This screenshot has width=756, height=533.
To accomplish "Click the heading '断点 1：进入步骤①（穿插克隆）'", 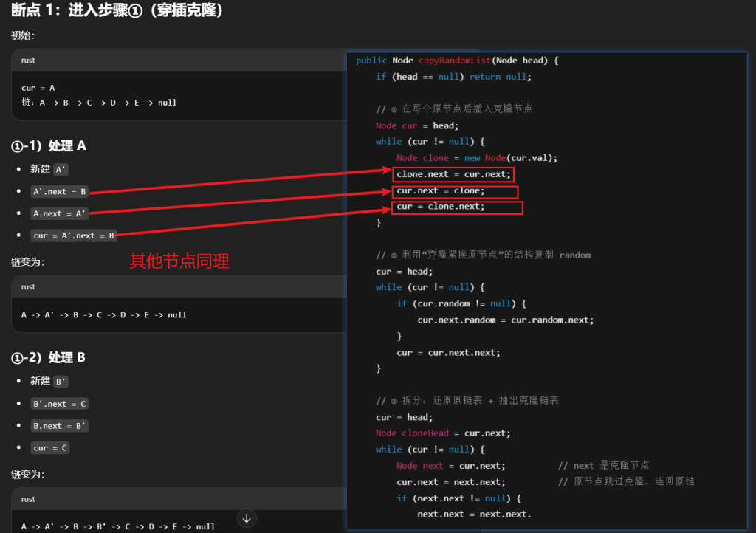I will (x=118, y=11).
